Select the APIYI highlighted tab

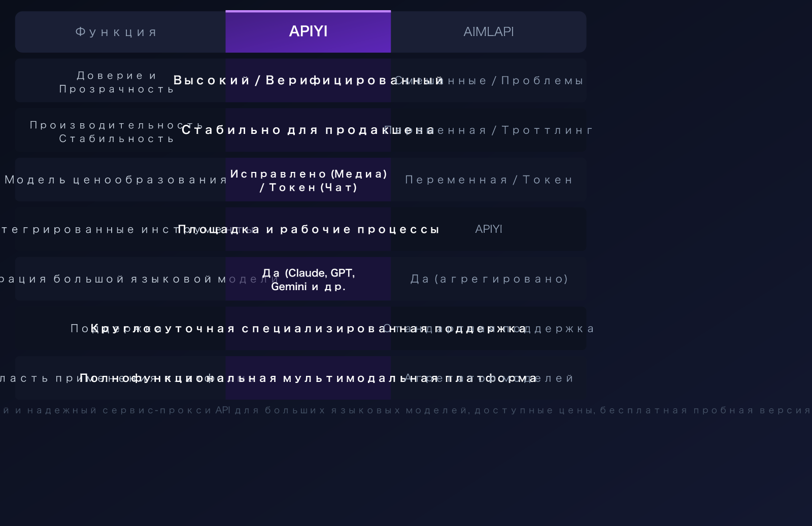coord(308,31)
